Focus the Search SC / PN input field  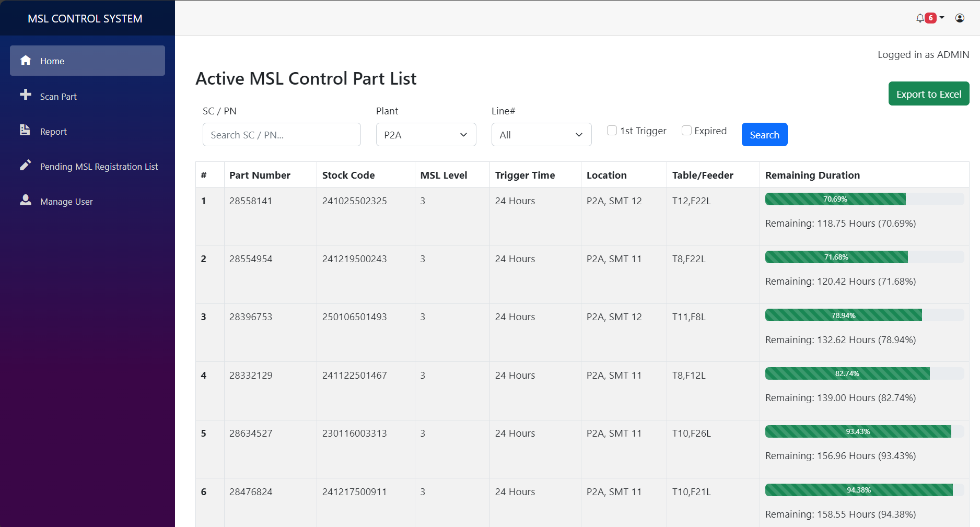click(x=282, y=135)
